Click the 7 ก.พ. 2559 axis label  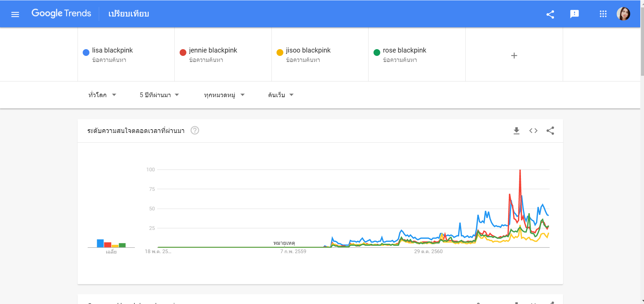[x=293, y=251]
